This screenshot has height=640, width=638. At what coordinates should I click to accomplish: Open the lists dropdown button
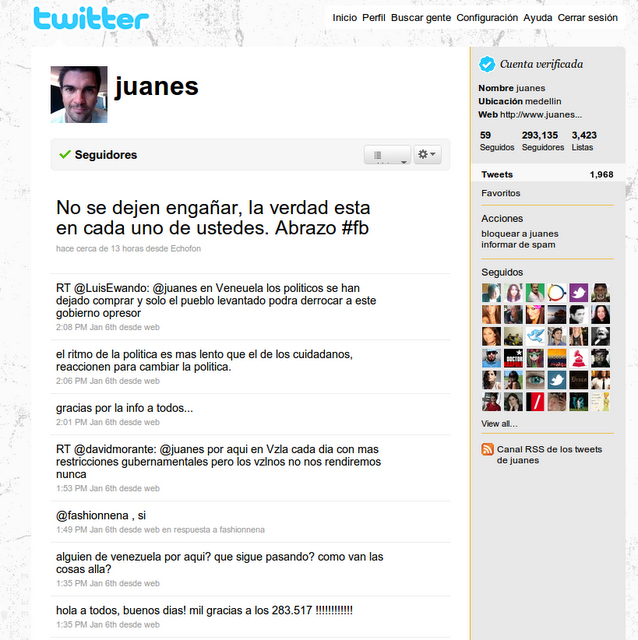coord(387,155)
